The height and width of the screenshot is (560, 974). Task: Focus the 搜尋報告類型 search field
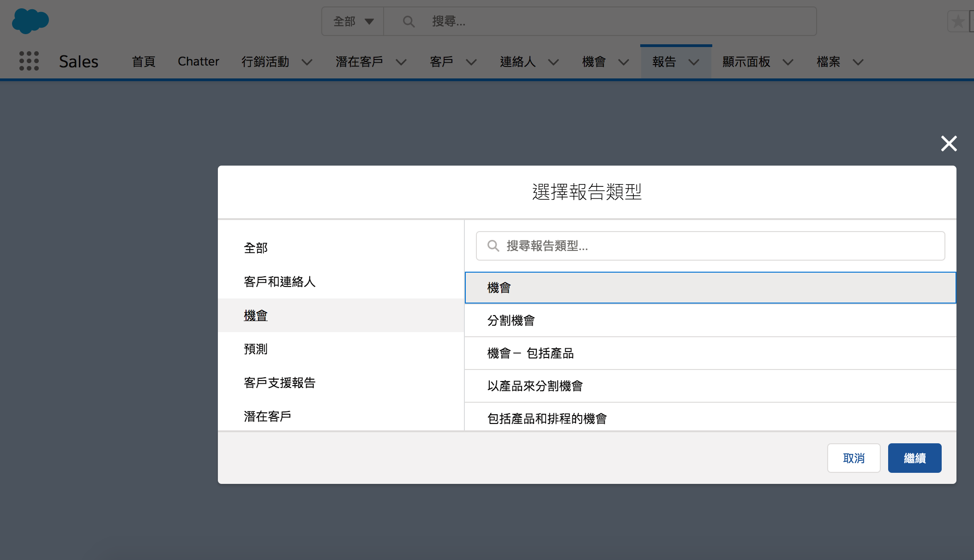coord(710,246)
